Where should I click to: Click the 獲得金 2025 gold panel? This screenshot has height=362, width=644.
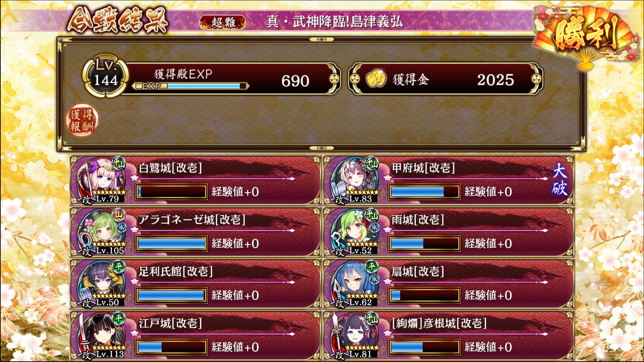click(445, 79)
